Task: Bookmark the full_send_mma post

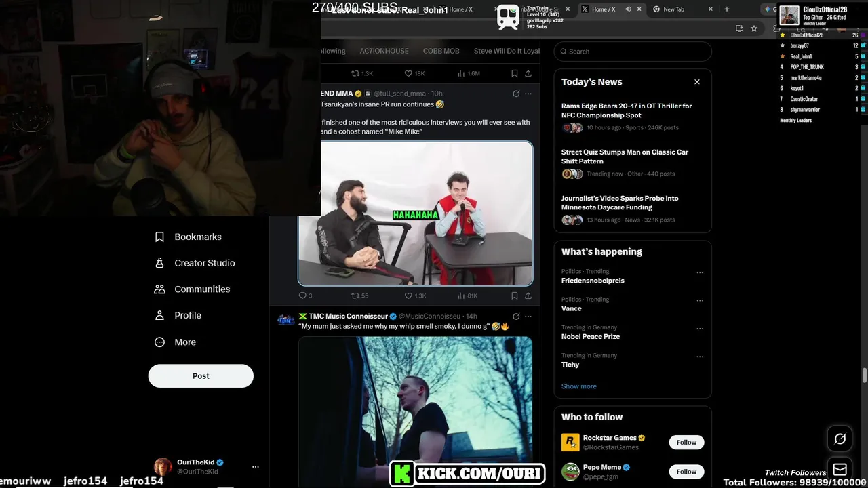Action: (x=514, y=296)
